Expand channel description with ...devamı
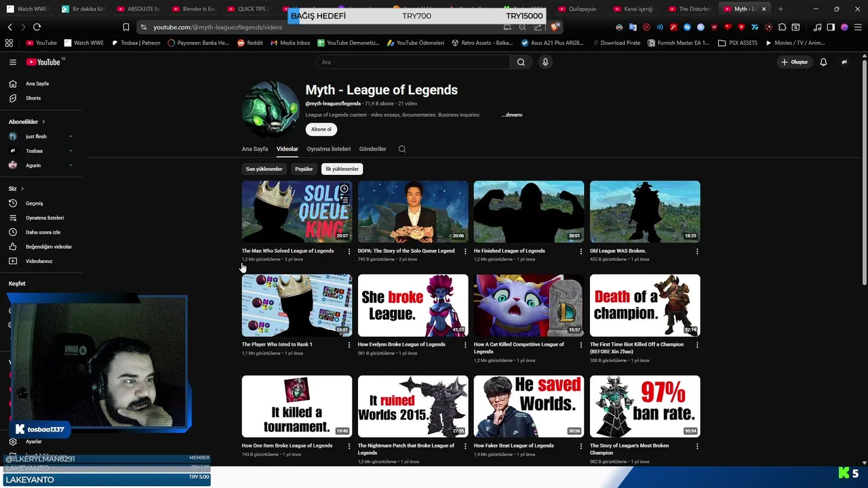Image resolution: width=868 pixels, height=488 pixels. coord(512,115)
